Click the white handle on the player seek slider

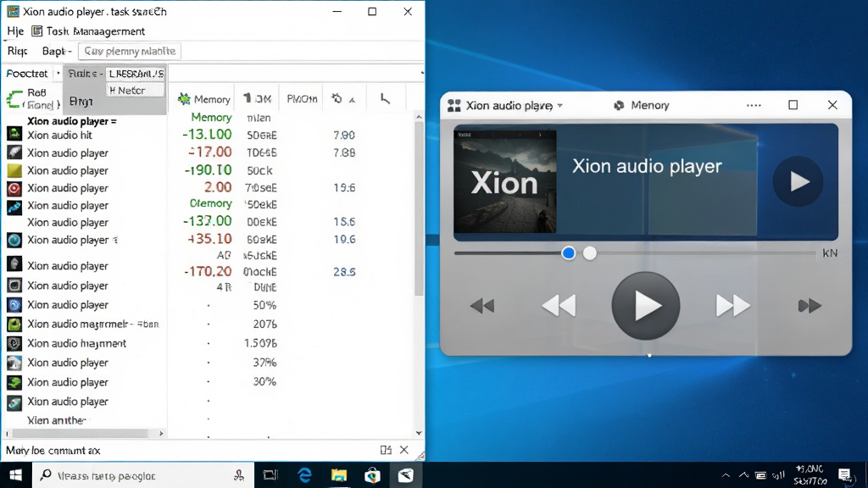590,252
